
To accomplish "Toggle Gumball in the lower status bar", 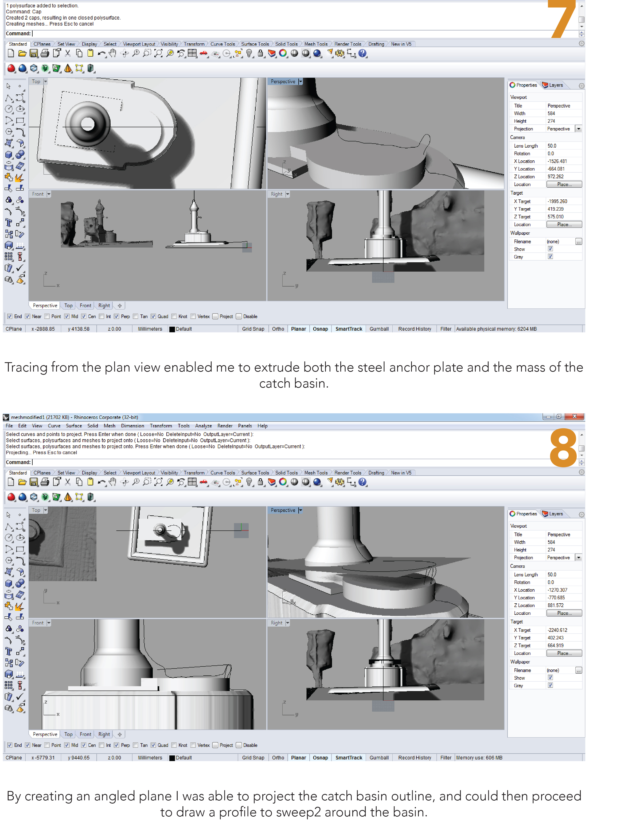I will (x=378, y=758).
